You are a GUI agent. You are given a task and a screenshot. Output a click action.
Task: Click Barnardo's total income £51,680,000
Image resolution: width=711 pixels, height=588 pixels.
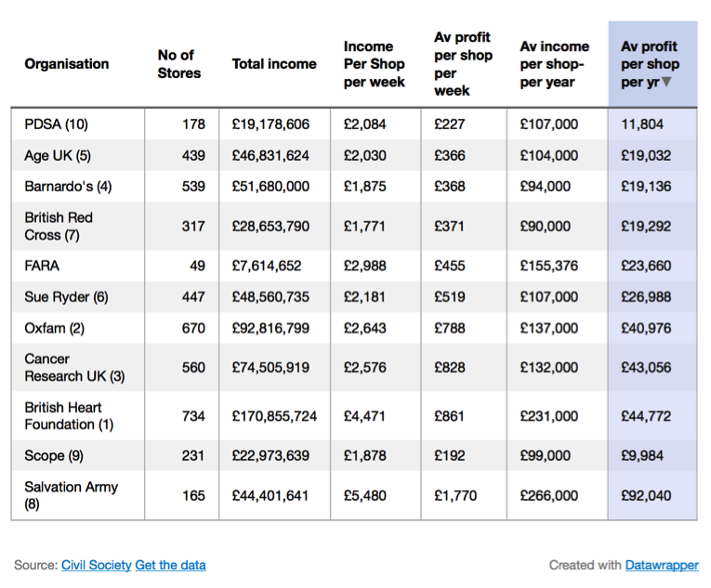[270, 187]
